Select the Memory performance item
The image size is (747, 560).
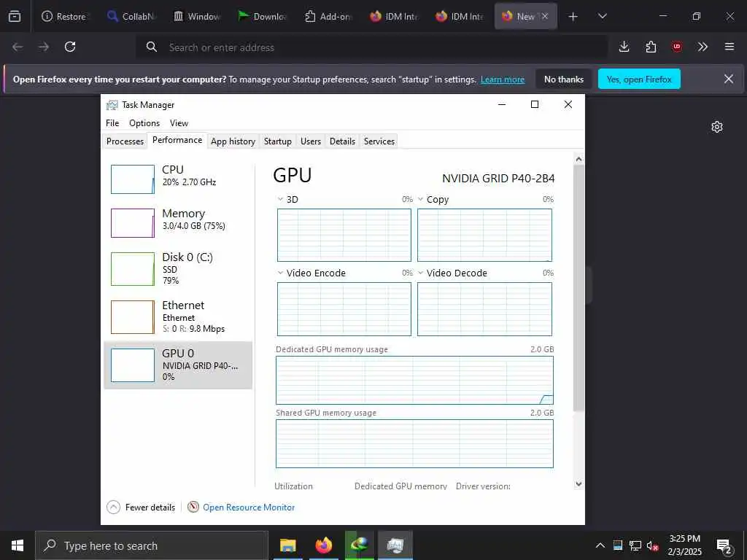tap(178, 223)
